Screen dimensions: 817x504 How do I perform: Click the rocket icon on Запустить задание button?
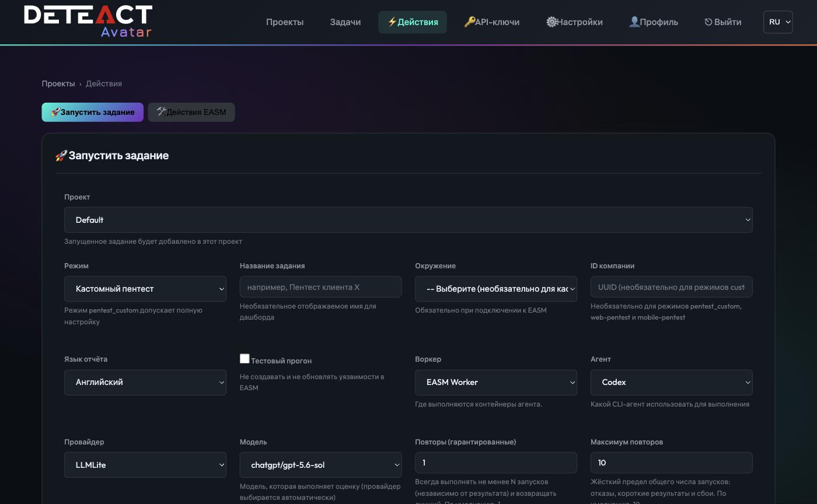tap(55, 112)
